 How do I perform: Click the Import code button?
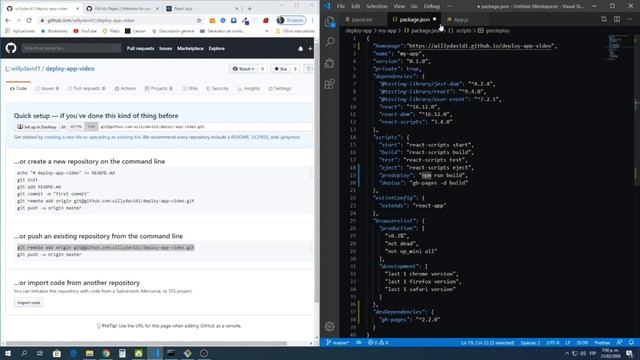tap(29, 302)
